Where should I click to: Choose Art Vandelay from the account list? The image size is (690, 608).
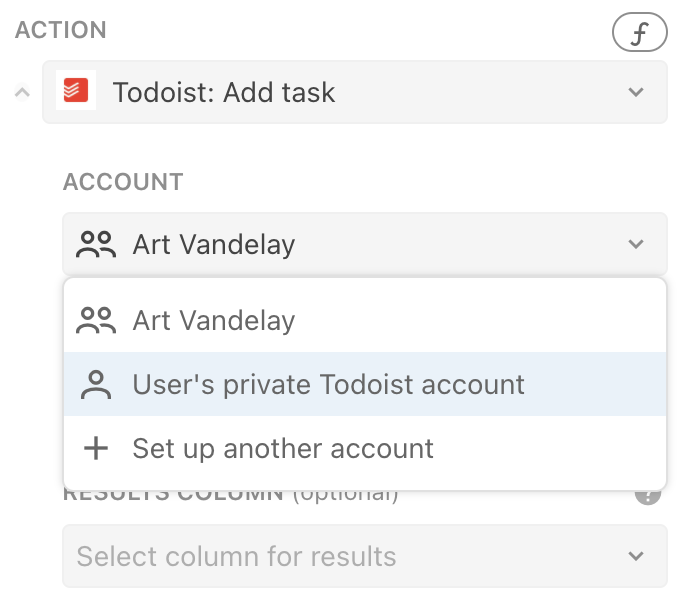[213, 321]
